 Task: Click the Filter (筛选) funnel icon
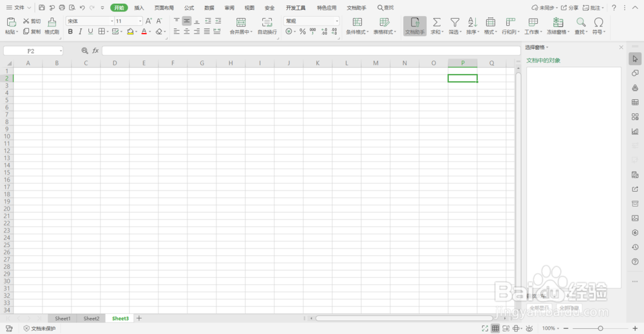point(455,22)
